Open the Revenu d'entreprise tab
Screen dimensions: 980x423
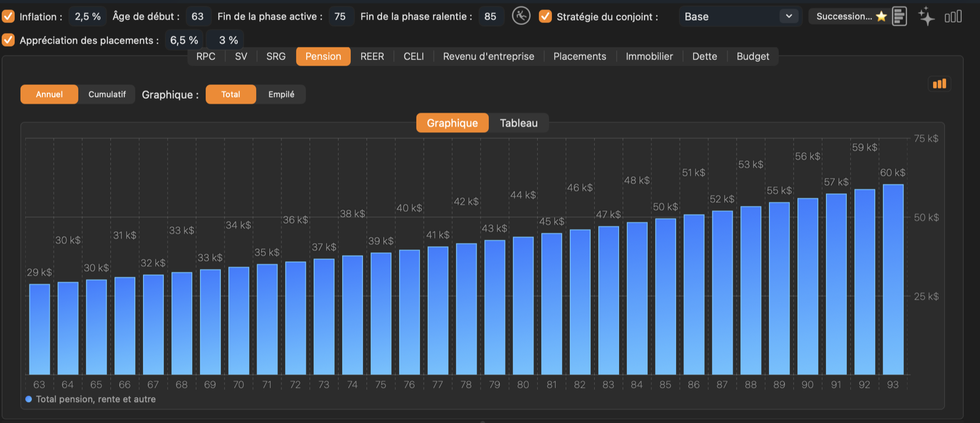pos(488,56)
